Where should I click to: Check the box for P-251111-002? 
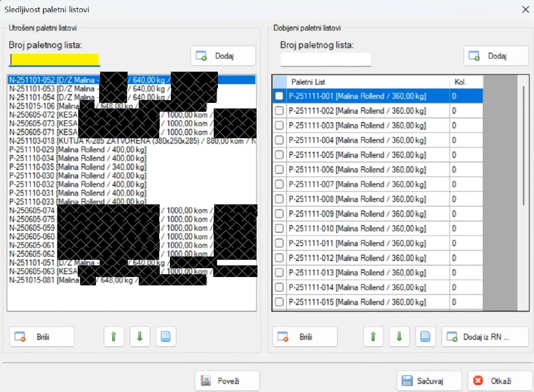coord(279,111)
